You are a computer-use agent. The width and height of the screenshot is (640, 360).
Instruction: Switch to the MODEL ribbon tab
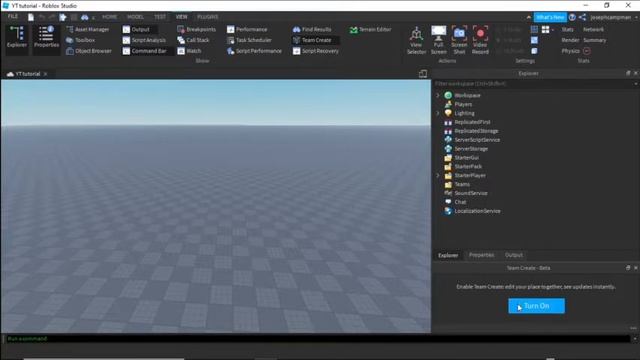point(135,17)
